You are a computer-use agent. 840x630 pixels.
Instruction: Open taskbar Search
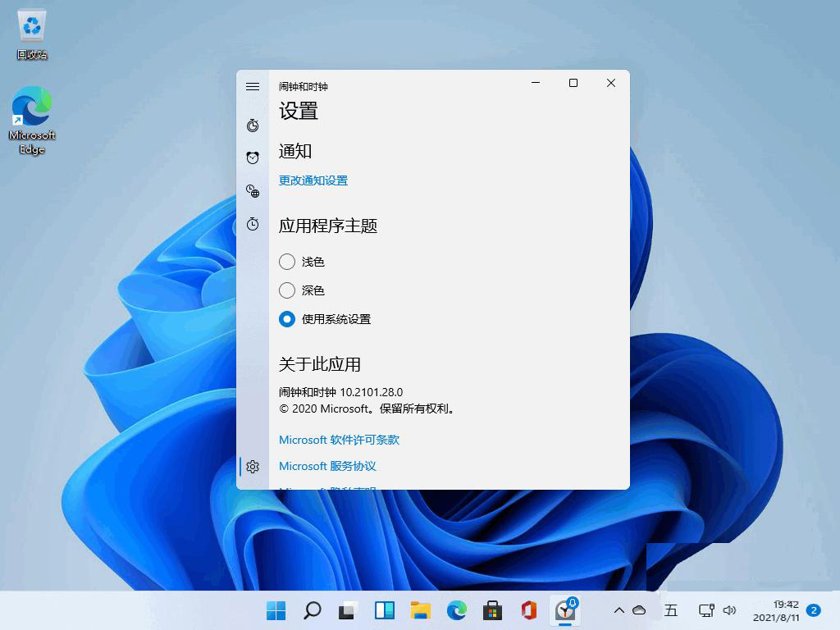[312, 610]
